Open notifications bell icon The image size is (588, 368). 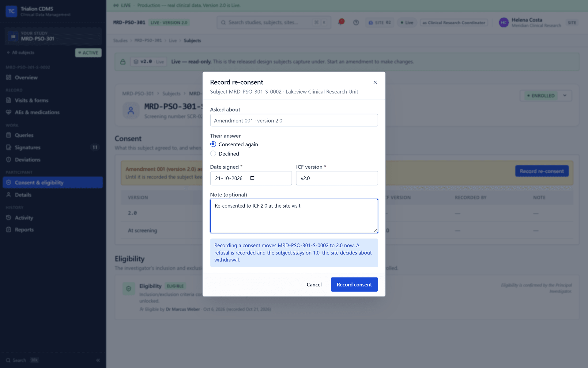click(x=341, y=22)
